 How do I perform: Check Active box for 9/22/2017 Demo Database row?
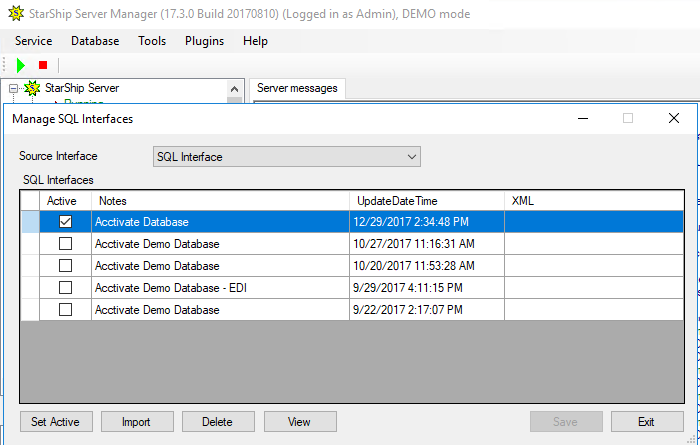coord(65,309)
